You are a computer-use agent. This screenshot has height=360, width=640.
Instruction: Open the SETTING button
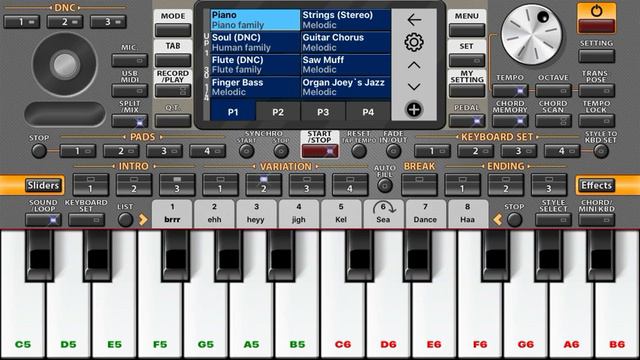click(x=597, y=56)
